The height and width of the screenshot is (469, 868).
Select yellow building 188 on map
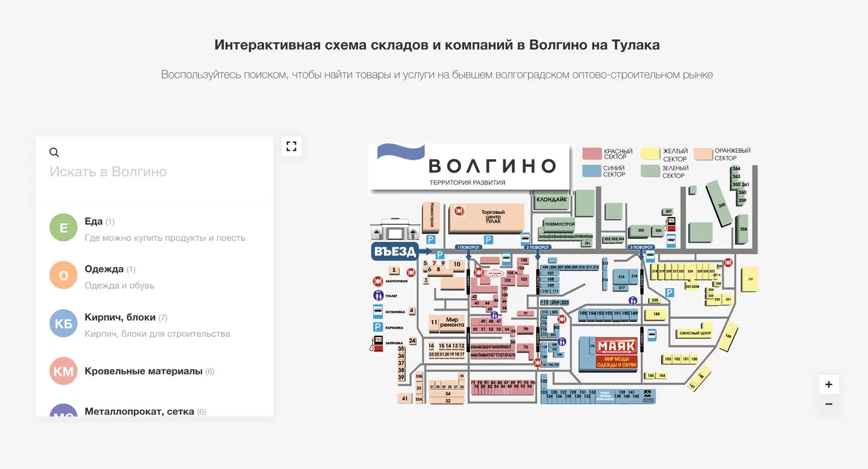pyautogui.click(x=656, y=314)
